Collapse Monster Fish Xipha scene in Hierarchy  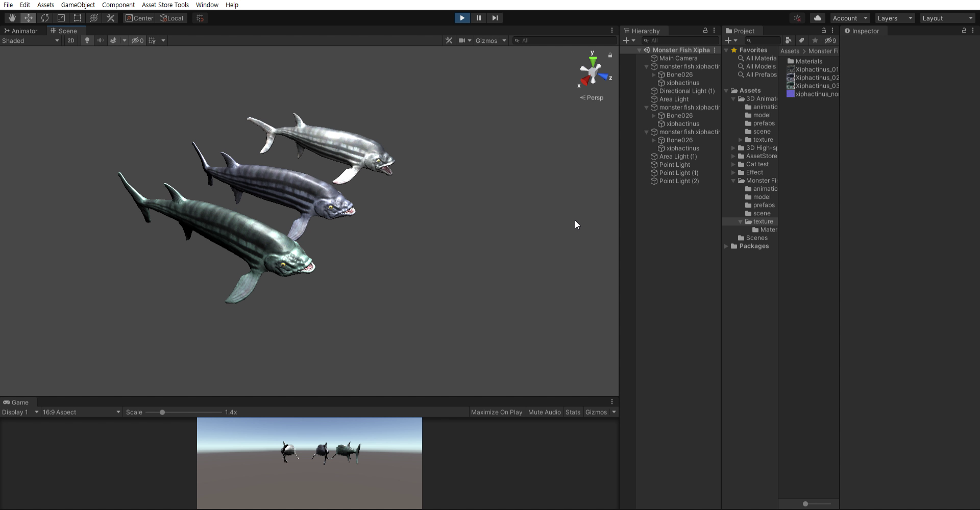[x=639, y=50]
